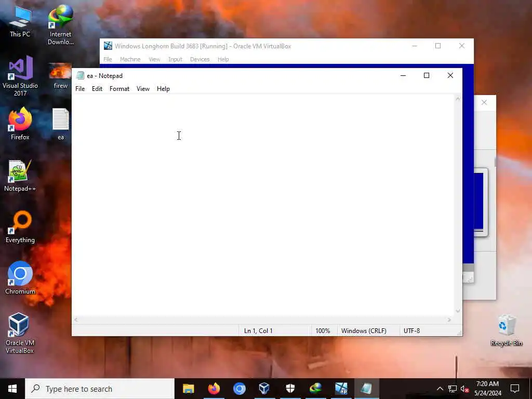Open Windows Security shield in taskbar
The width and height of the screenshot is (532, 399).
[x=290, y=389]
